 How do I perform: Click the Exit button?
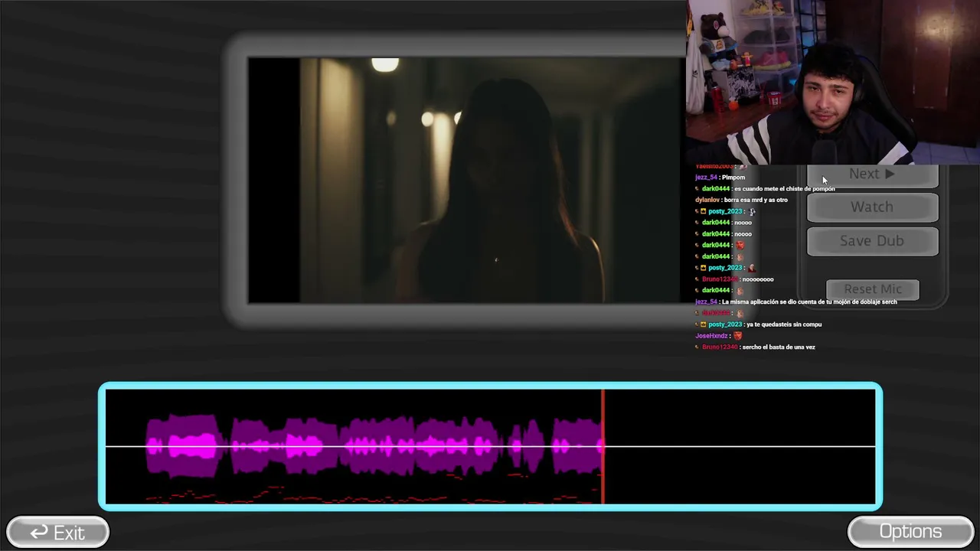tap(57, 532)
